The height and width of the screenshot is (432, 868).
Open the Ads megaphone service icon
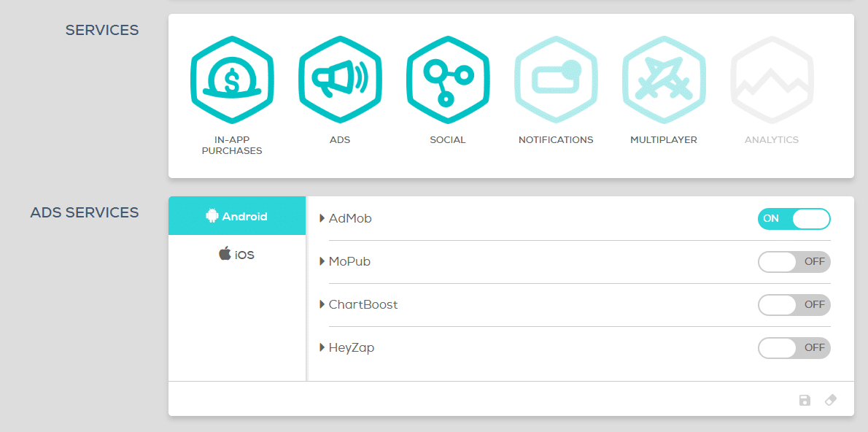coord(340,78)
